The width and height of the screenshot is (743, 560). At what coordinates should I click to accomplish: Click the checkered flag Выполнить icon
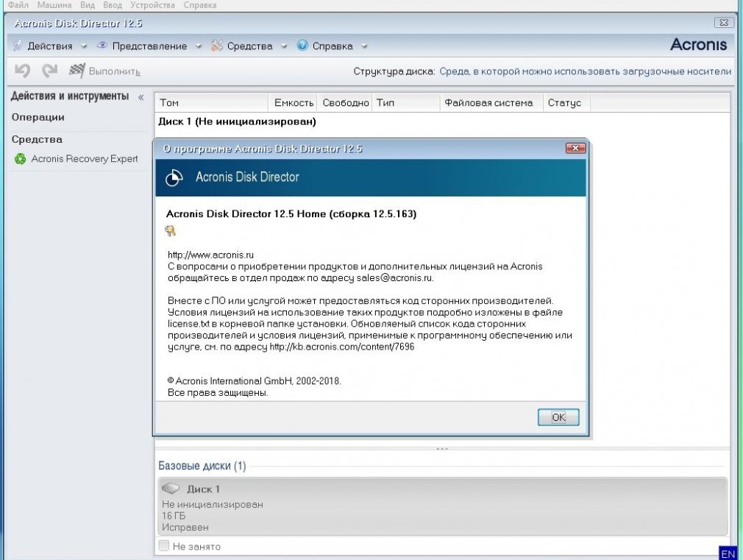[77, 71]
